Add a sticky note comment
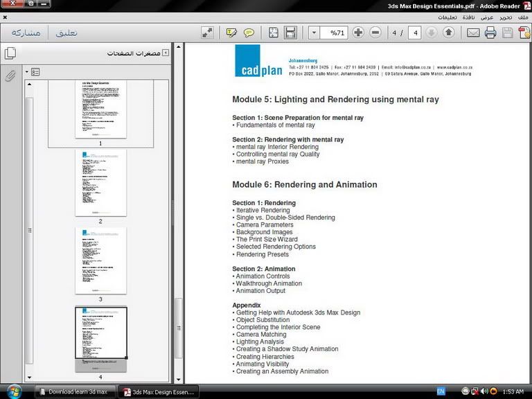Image resolution: width=532 pixels, height=399 pixels. [249, 33]
